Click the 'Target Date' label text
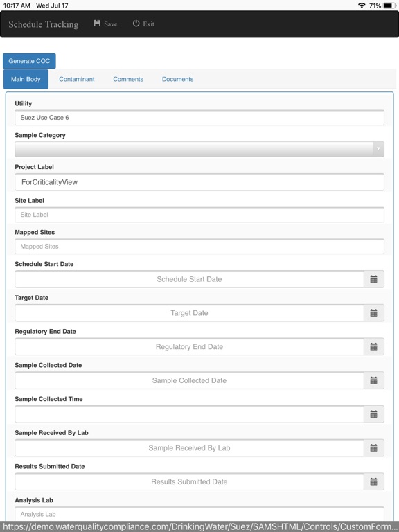Image resolution: width=399 pixels, height=532 pixels. point(32,298)
